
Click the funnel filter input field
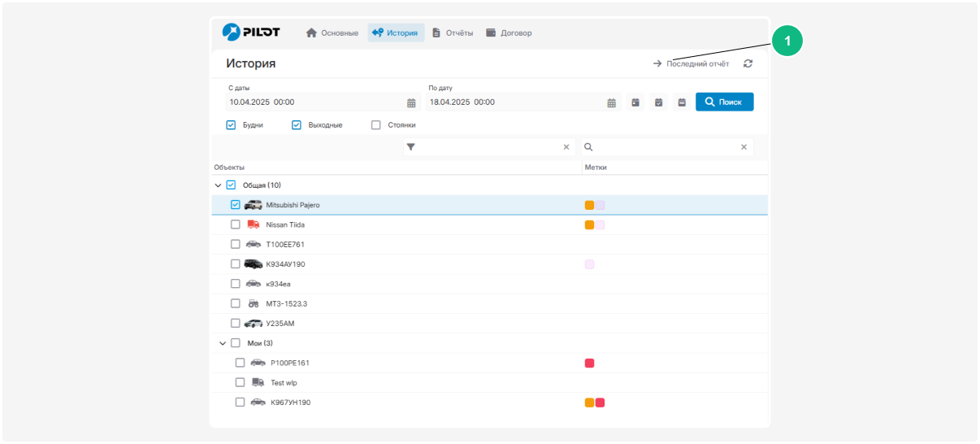coord(488,147)
